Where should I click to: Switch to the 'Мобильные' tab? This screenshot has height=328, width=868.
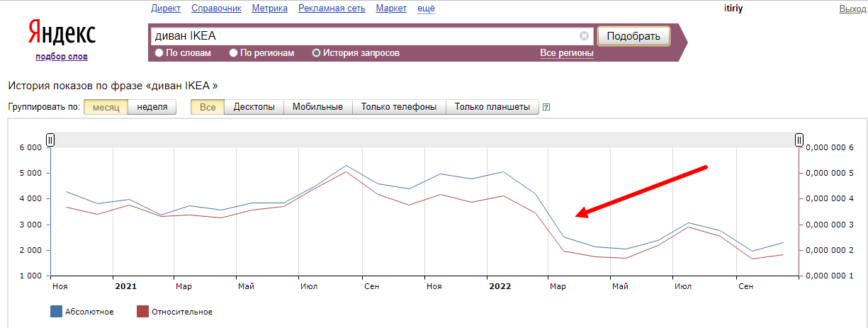(x=317, y=107)
